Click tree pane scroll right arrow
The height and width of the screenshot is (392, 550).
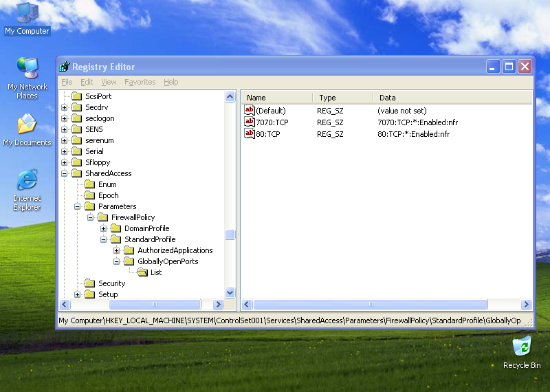[218, 304]
